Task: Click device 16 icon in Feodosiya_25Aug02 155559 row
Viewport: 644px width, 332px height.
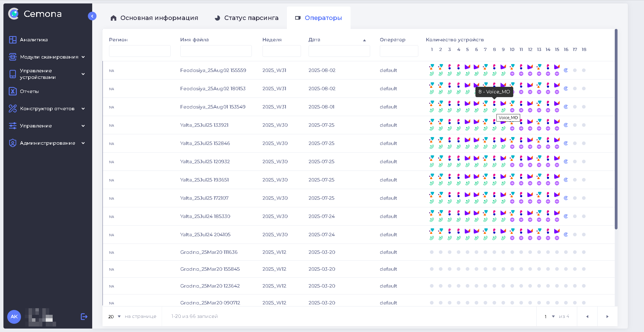Action: coord(566,70)
